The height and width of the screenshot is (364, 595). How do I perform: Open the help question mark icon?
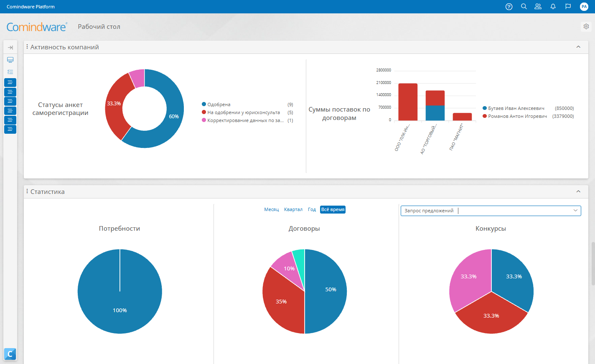tap(509, 7)
